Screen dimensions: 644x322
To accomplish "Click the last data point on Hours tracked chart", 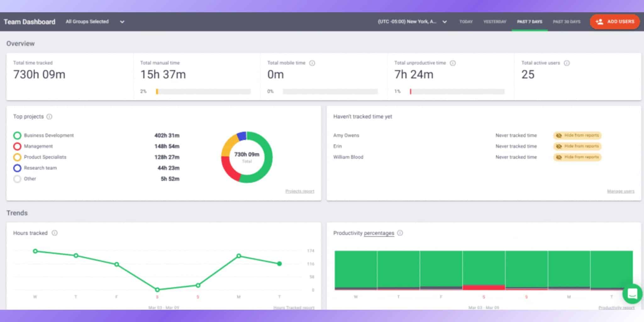I will (279, 264).
